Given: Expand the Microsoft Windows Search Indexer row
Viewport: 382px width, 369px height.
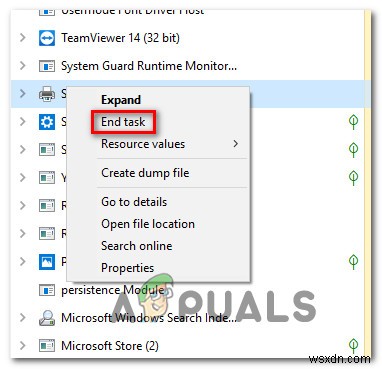Looking at the screenshot, I should [x=22, y=318].
